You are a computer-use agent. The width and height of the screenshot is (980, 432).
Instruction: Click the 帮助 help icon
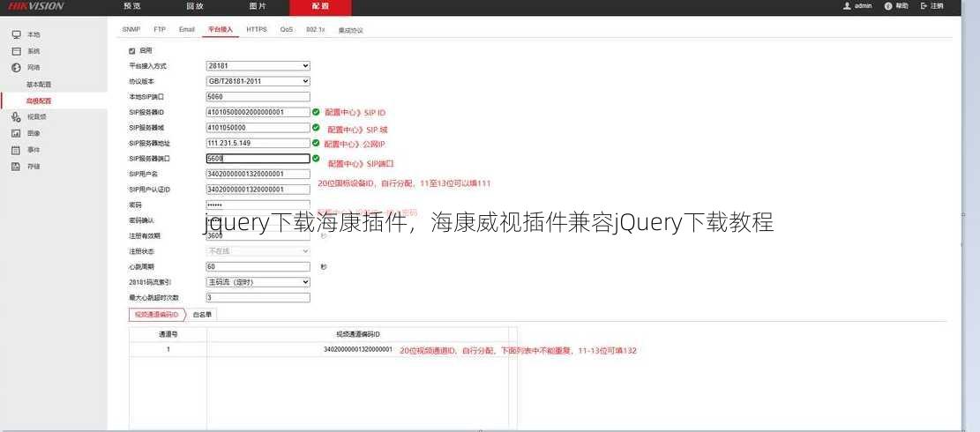(888, 5)
